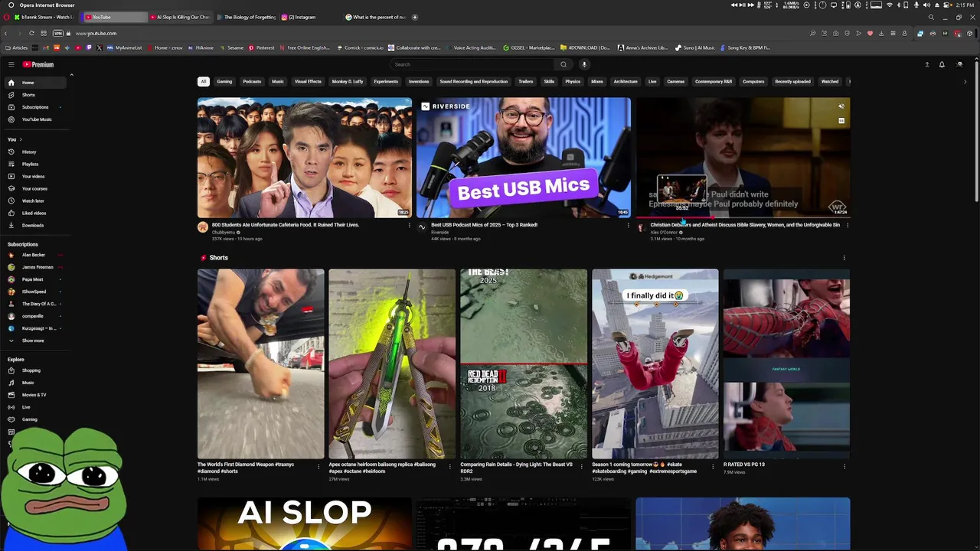Select the Gaming category chip
980x551 pixels.
224,81
